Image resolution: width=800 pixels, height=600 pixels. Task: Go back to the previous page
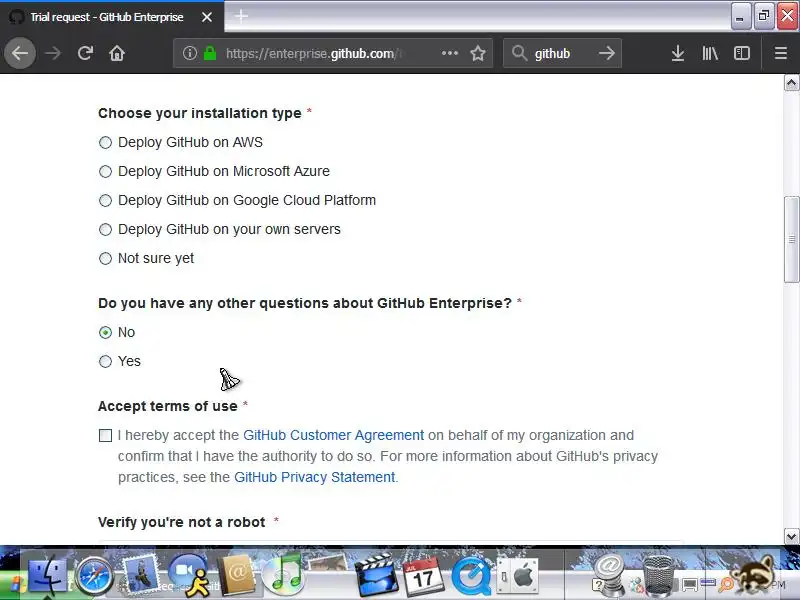[x=20, y=53]
